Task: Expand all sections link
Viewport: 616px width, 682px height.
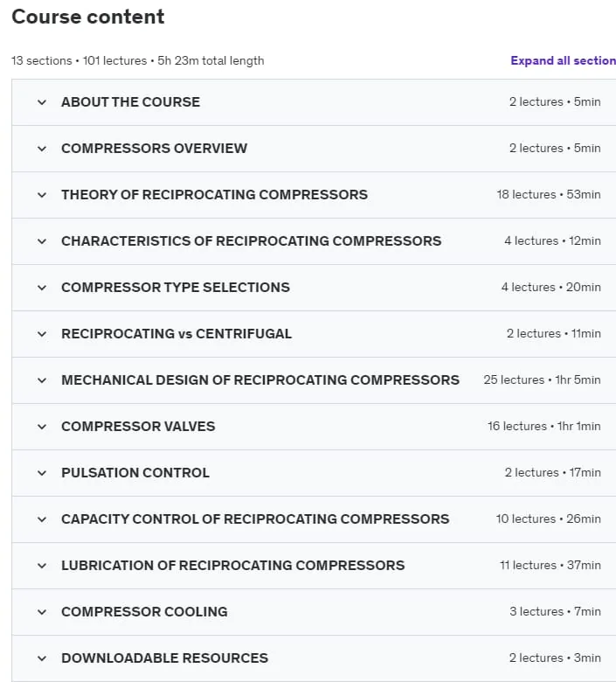Action: (x=563, y=60)
